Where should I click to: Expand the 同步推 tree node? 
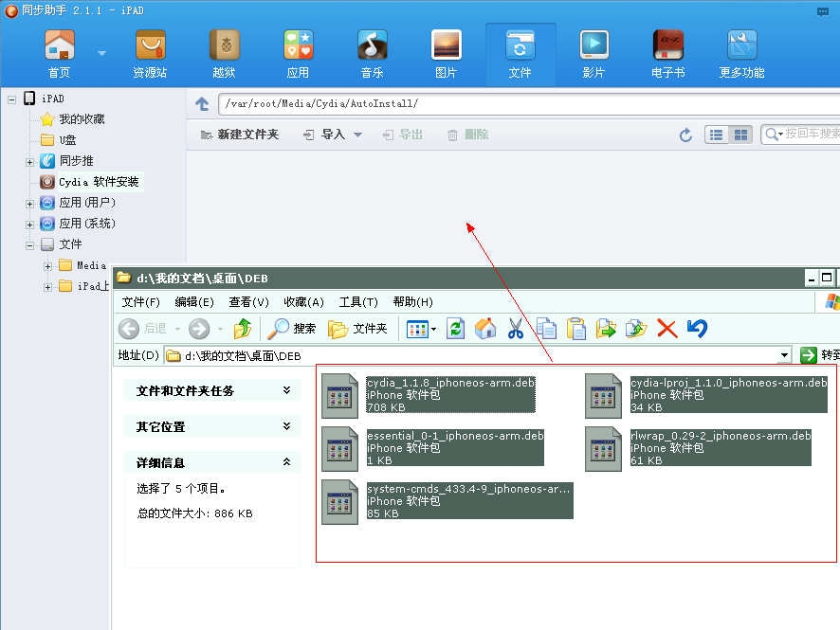click(30, 162)
